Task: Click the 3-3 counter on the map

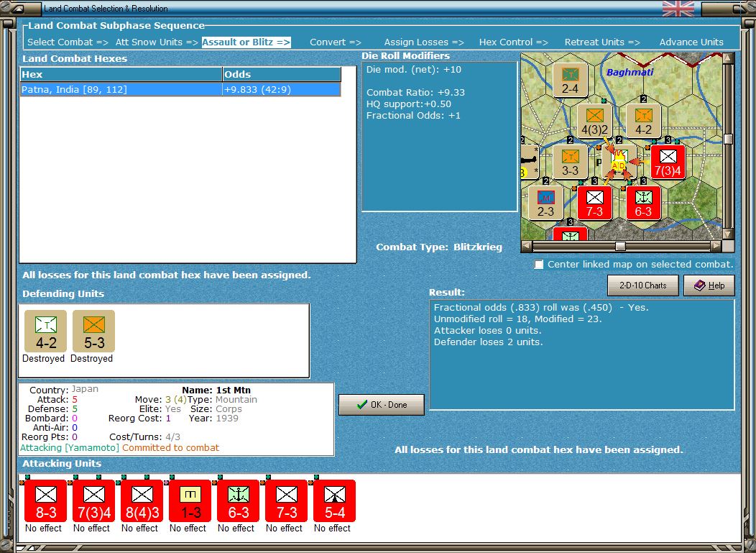Action: (570, 162)
